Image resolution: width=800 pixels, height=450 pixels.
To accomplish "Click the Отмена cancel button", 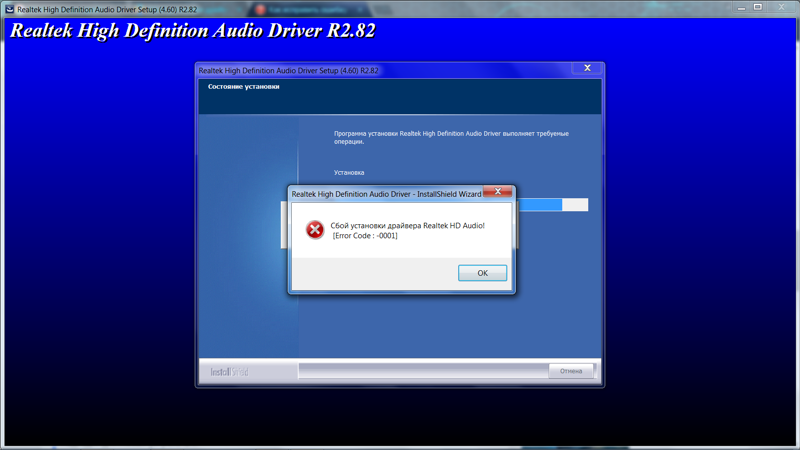I will 571,371.
